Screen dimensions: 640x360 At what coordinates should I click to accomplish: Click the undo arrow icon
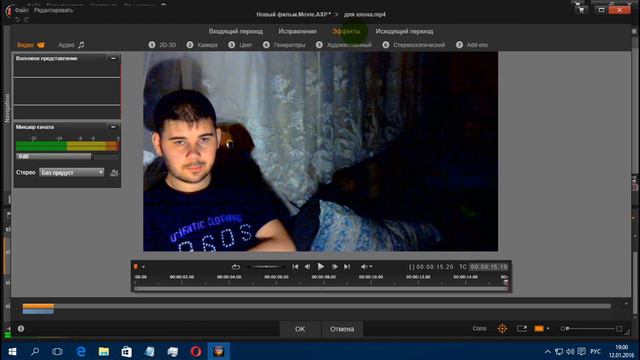(x=18, y=19)
